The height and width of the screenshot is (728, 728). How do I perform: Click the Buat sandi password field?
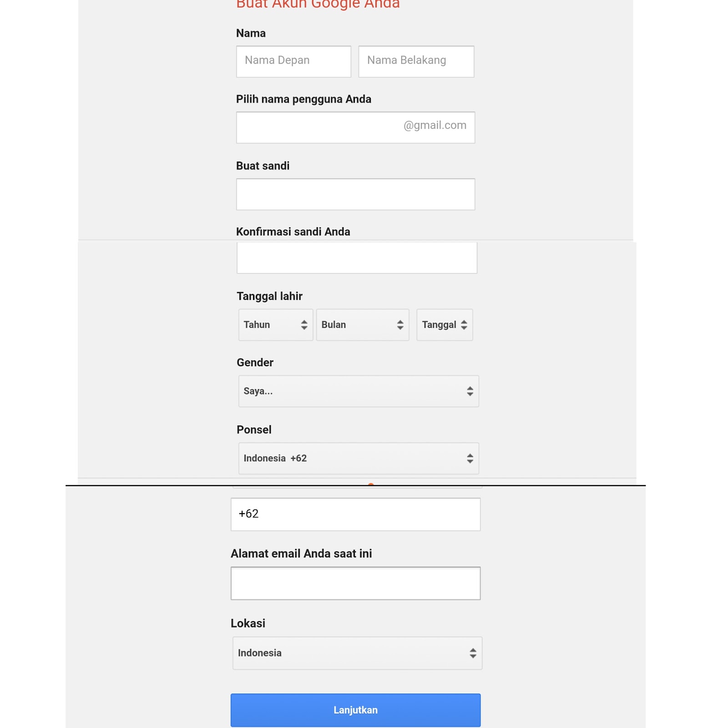click(x=355, y=194)
